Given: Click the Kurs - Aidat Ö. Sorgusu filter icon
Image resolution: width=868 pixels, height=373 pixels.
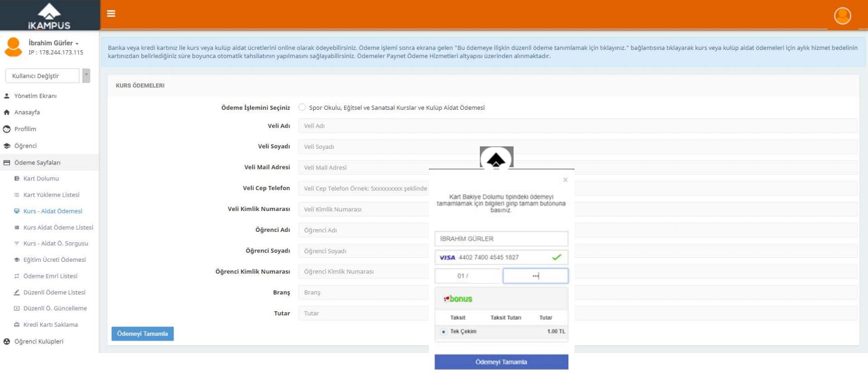Looking at the screenshot, I should point(17,243).
